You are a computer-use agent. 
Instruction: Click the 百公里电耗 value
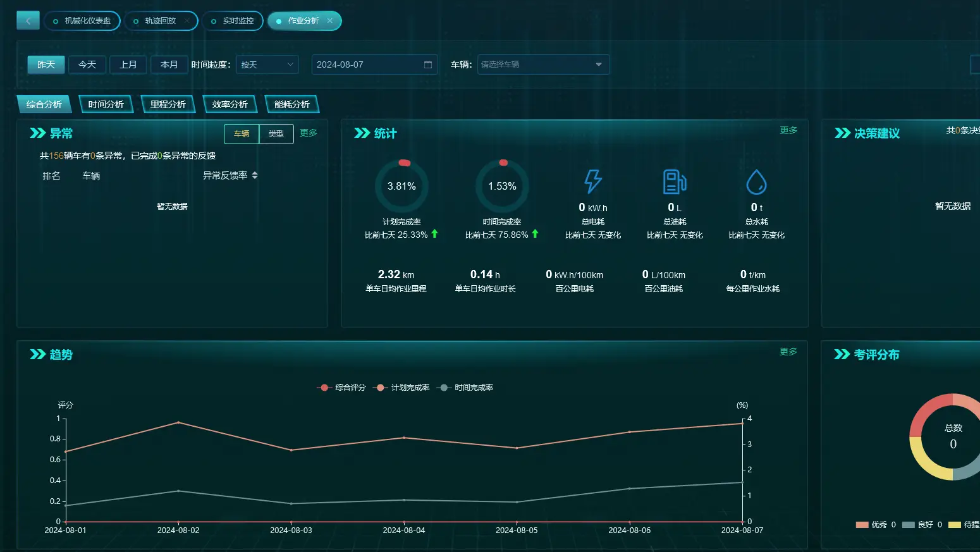pyautogui.click(x=574, y=274)
